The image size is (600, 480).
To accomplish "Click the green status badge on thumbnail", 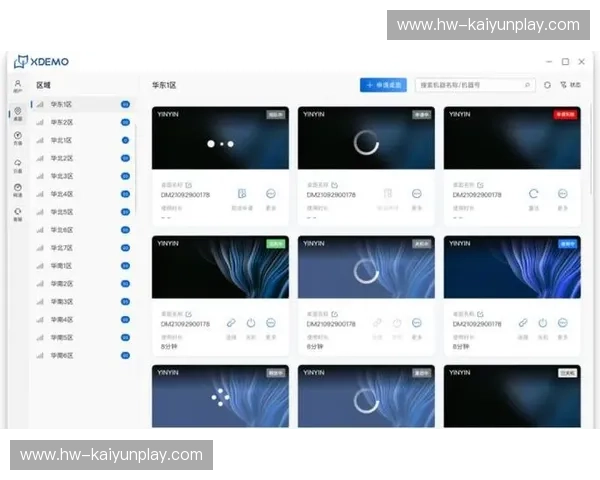I will click(276, 244).
